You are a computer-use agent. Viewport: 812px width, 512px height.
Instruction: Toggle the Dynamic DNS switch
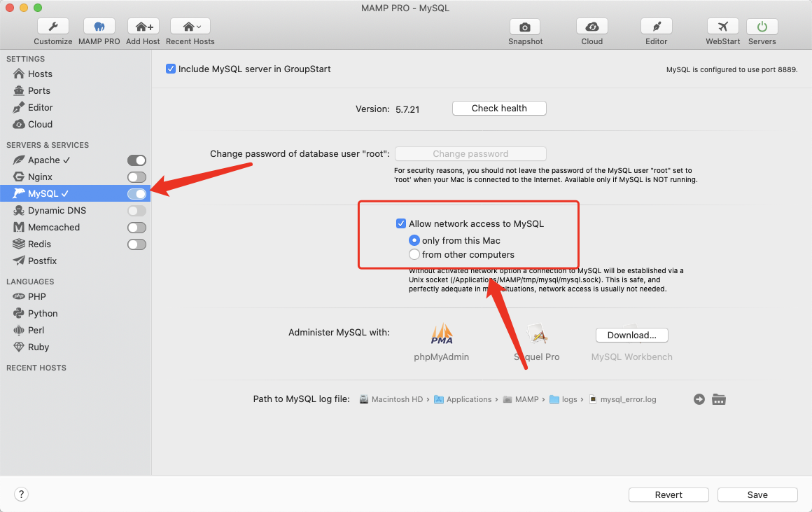[x=136, y=211]
